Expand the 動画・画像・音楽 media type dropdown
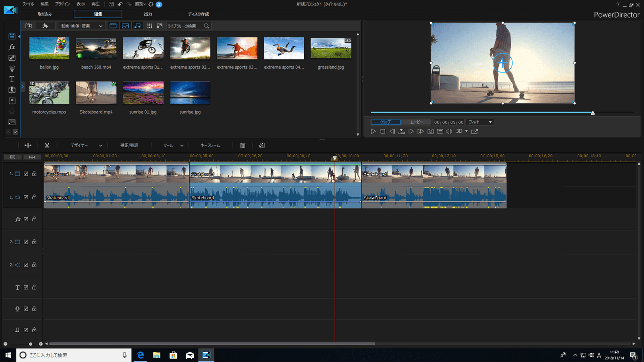 pos(82,26)
